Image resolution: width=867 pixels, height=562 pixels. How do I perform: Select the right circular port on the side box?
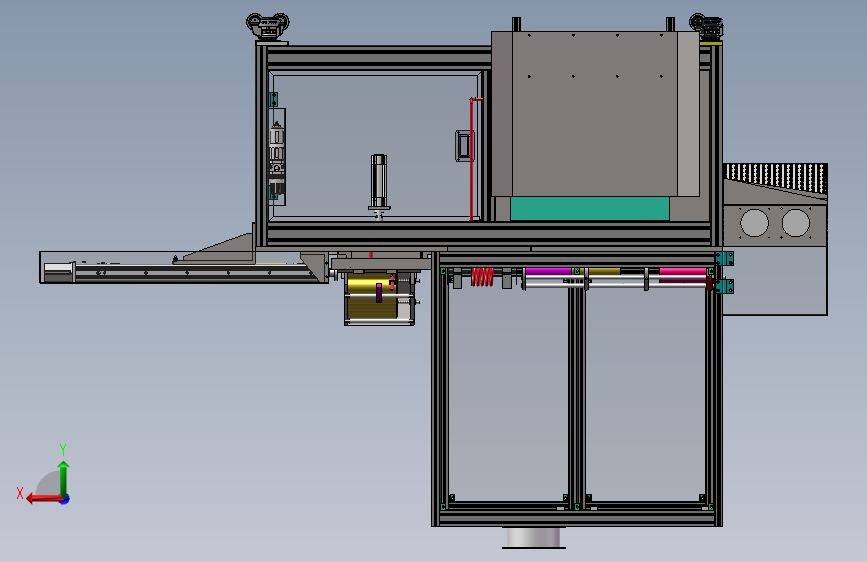796,222
